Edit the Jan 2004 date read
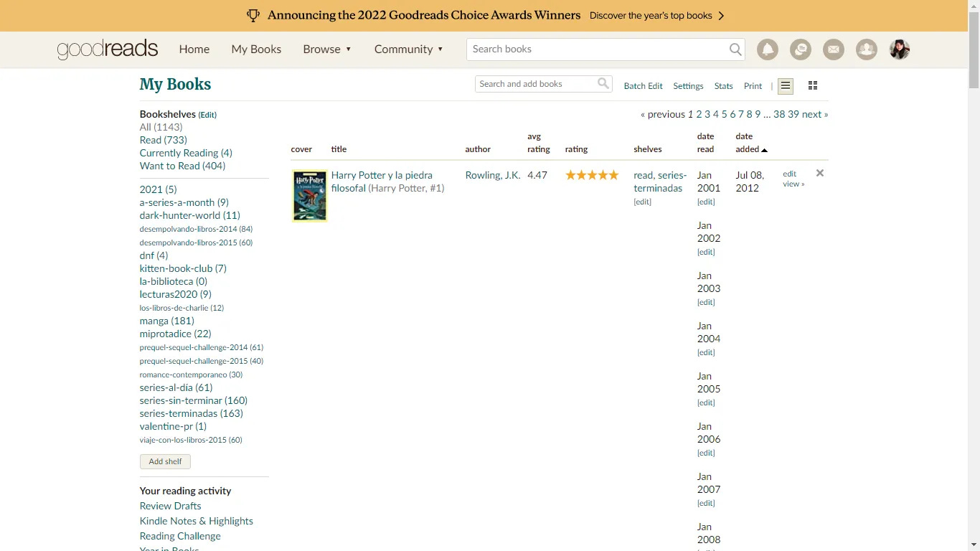The height and width of the screenshot is (551, 980). tap(706, 353)
